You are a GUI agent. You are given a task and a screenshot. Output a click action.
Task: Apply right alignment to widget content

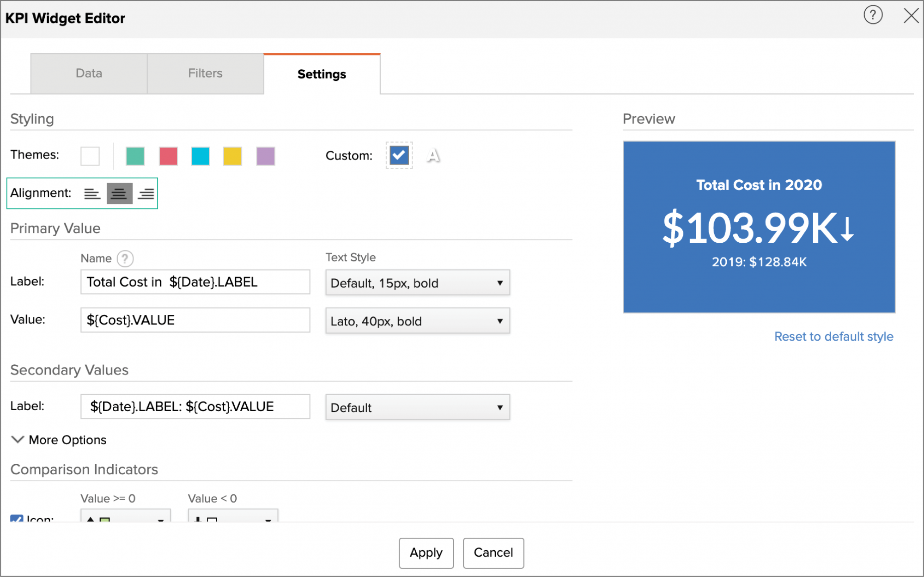pyautogui.click(x=146, y=193)
